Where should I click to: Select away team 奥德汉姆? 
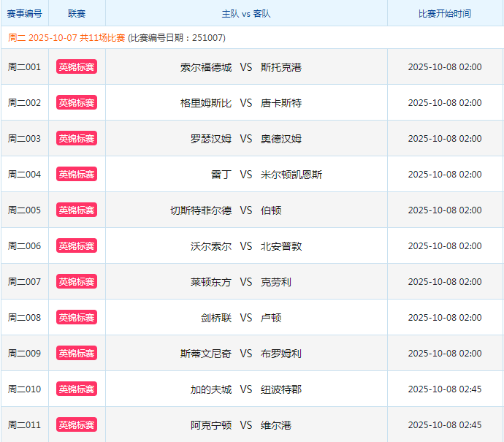click(281, 139)
